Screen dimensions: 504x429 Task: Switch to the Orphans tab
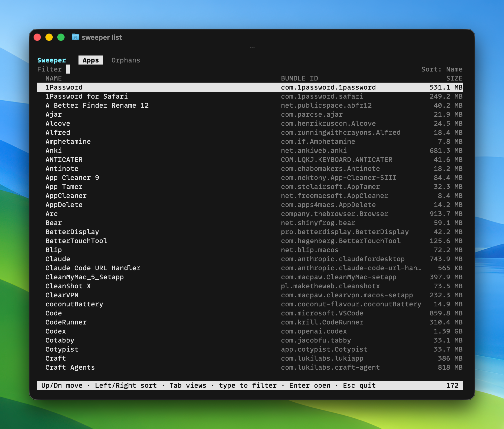(126, 60)
